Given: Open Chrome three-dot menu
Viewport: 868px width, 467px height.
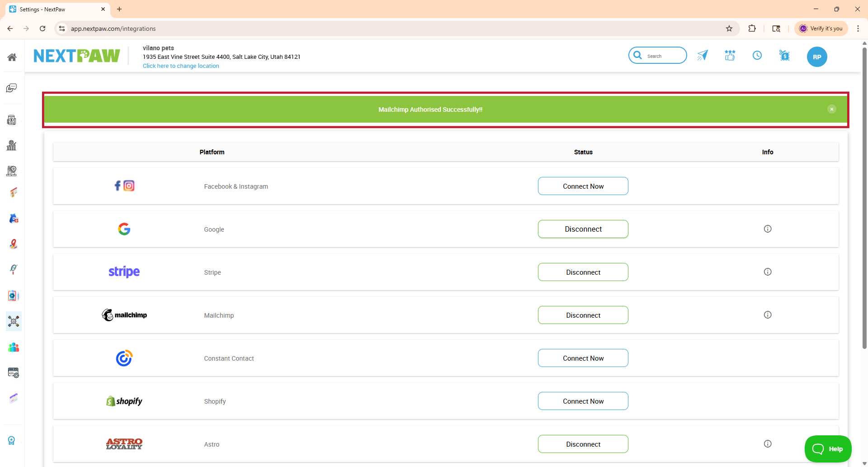Looking at the screenshot, I should pyautogui.click(x=858, y=29).
